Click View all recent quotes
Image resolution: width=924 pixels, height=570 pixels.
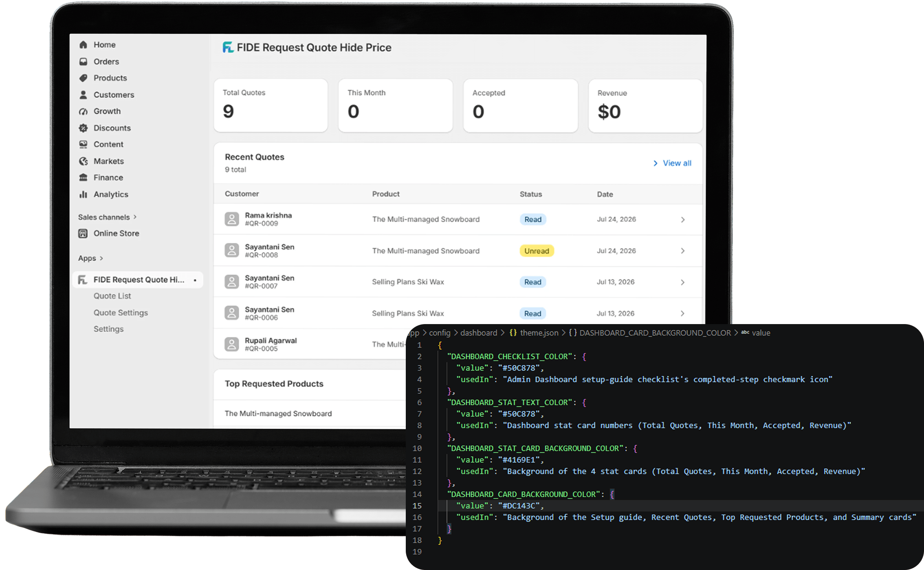[677, 163]
